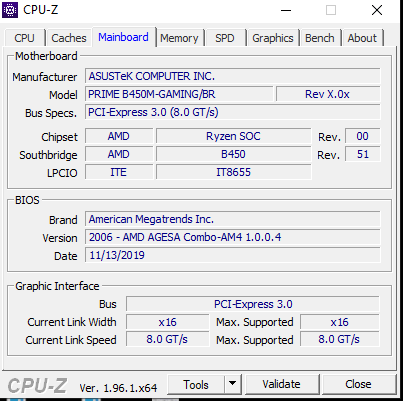
Task: Open the Bench tab
Action: click(320, 38)
